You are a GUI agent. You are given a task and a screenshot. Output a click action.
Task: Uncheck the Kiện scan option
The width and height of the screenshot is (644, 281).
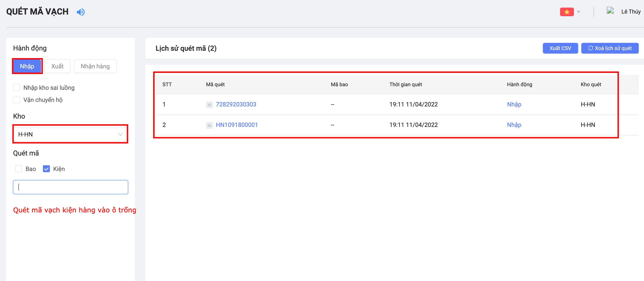46,169
